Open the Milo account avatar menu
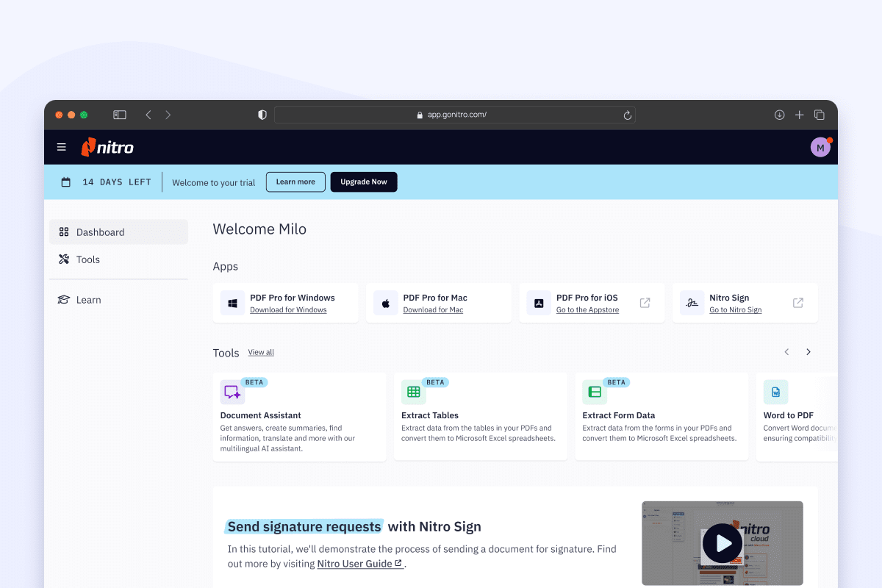This screenshot has width=882, height=588. point(820,147)
